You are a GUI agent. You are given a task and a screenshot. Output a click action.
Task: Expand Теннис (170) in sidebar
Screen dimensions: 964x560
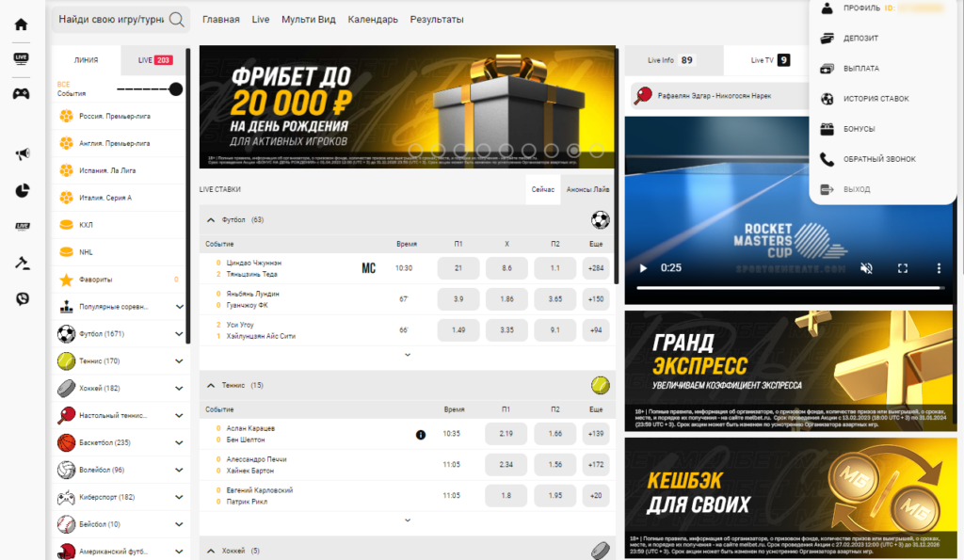click(179, 360)
